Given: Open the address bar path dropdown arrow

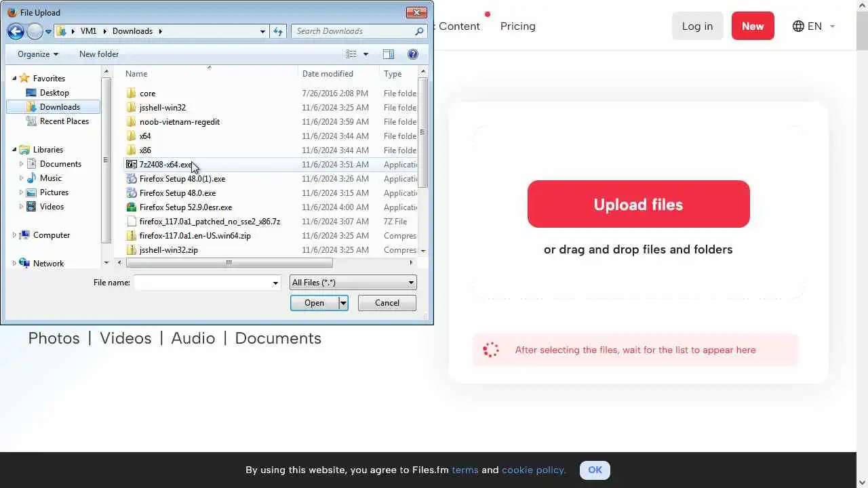Looking at the screenshot, I should [262, 31].
